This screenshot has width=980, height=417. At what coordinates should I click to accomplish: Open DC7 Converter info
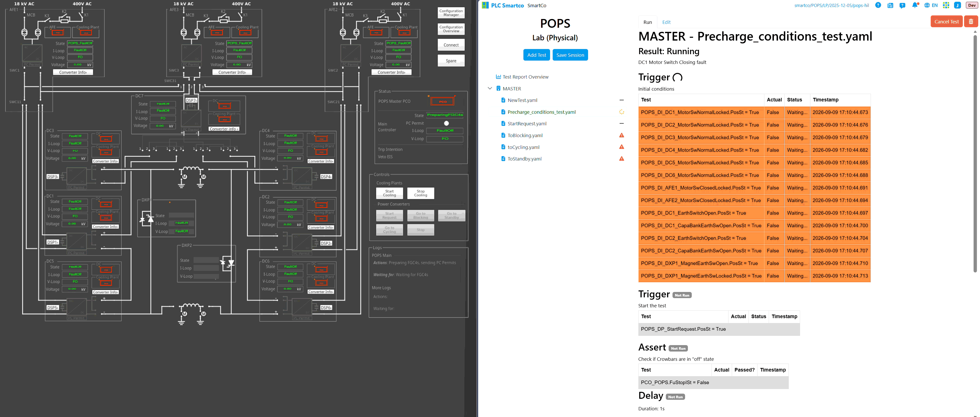(x=224, y=129)
